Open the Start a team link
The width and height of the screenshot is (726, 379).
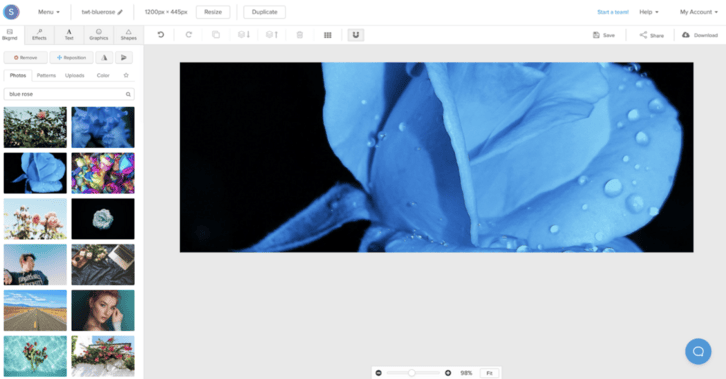[x=613, y=12]
